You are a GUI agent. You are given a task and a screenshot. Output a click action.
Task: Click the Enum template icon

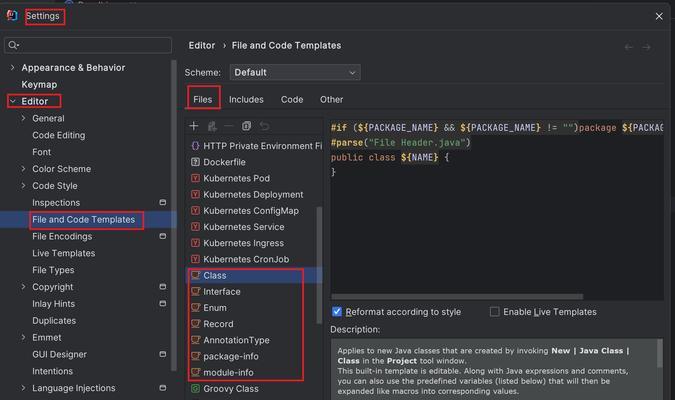click(195, 307)
